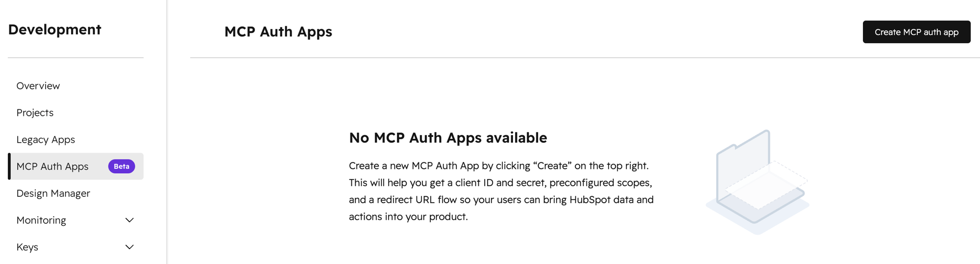Screen dimensions: 980x264
Task: Click the Development sidebar heading
Action: coord(54,29)
